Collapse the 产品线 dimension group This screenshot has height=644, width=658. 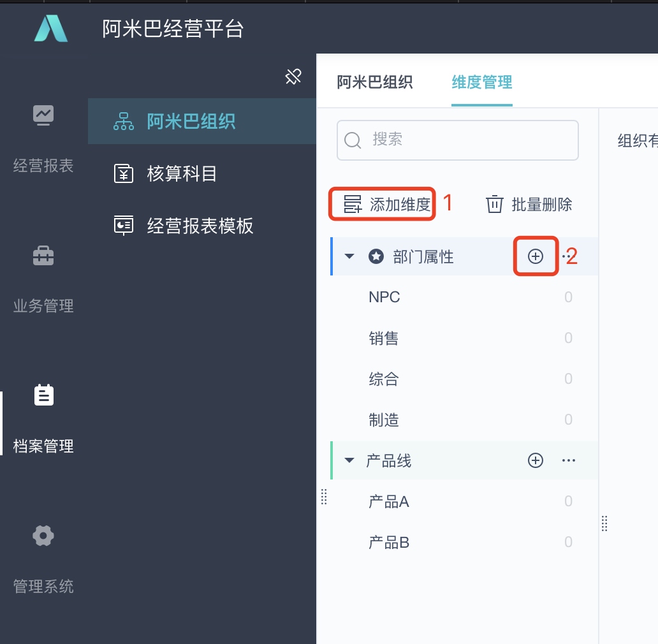coord(349,460)
